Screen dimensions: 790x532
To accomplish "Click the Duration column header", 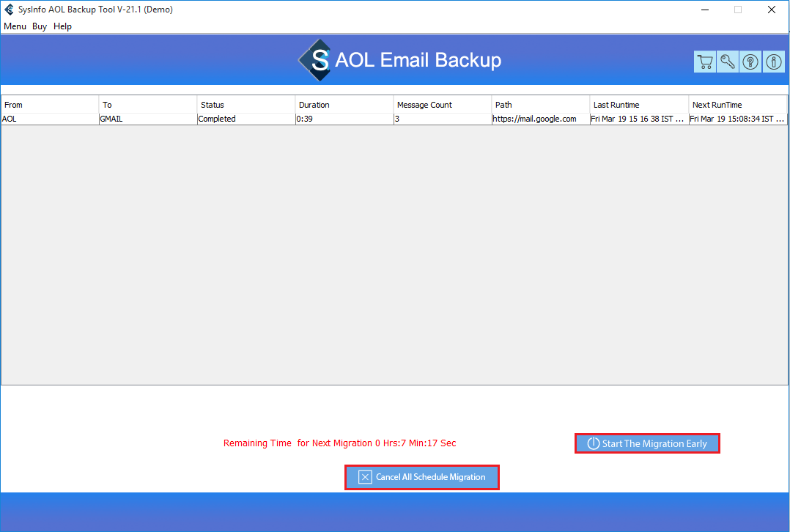I will tap(344, 105).
